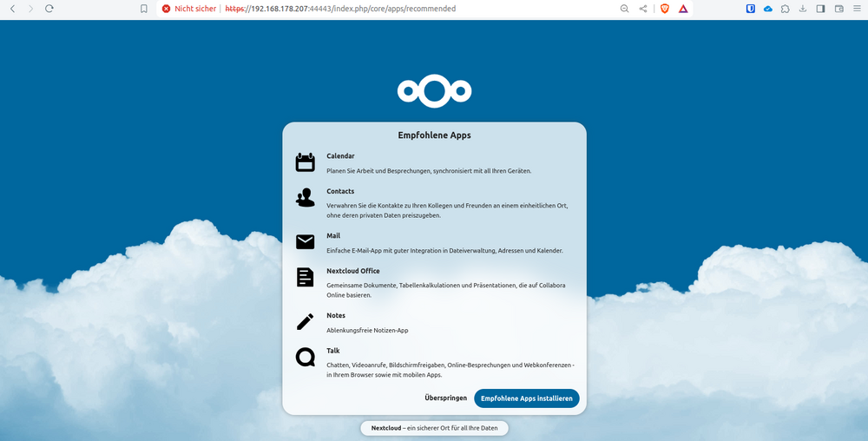
Task: Click the Nextcloud logo
Action: (435, 91)
